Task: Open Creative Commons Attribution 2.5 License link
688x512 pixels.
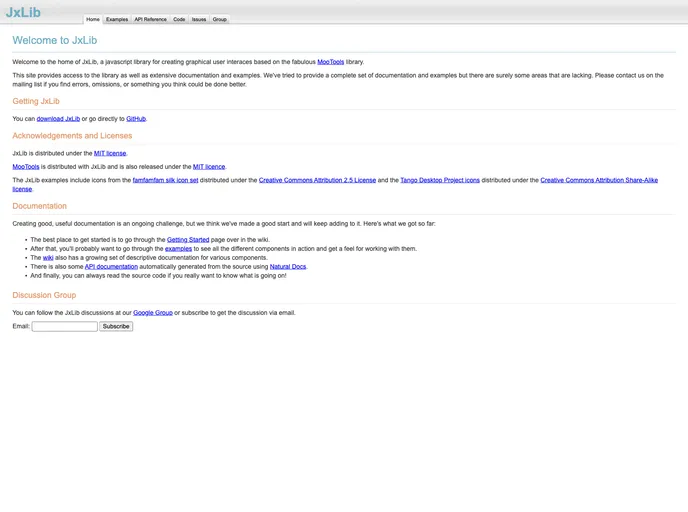Action: (x=317, y=180)
